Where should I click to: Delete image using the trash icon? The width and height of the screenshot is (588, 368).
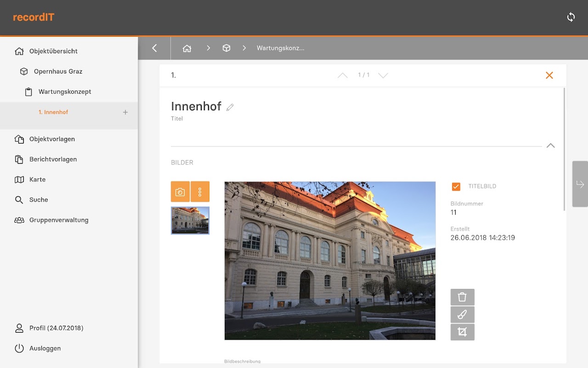coord(462,297)
